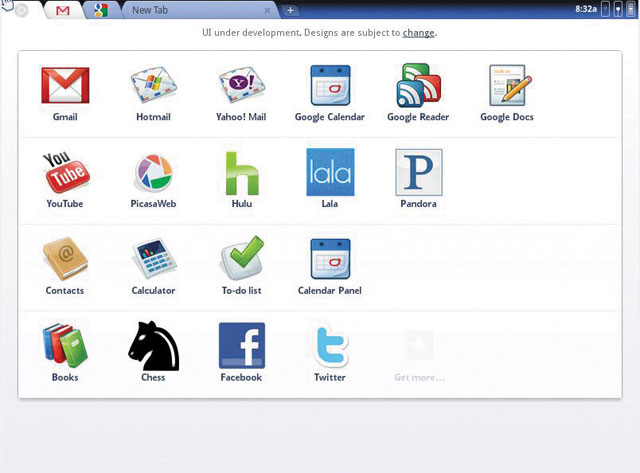Check the battery status icon
Screen dimensions: 640x473
pyautogui.click(x=618, y=9)
